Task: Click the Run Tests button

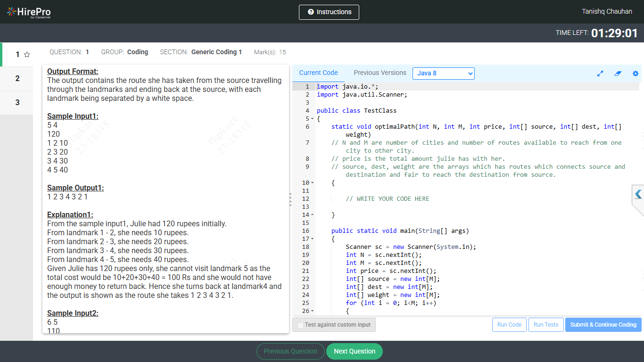Action: click(546, 325)
